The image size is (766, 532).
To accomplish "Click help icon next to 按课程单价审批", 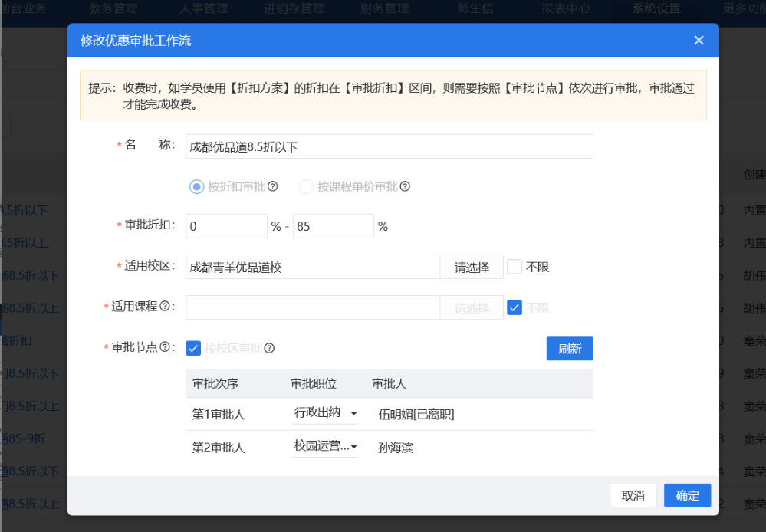I will pyautogui.click(x=405, y=186).
